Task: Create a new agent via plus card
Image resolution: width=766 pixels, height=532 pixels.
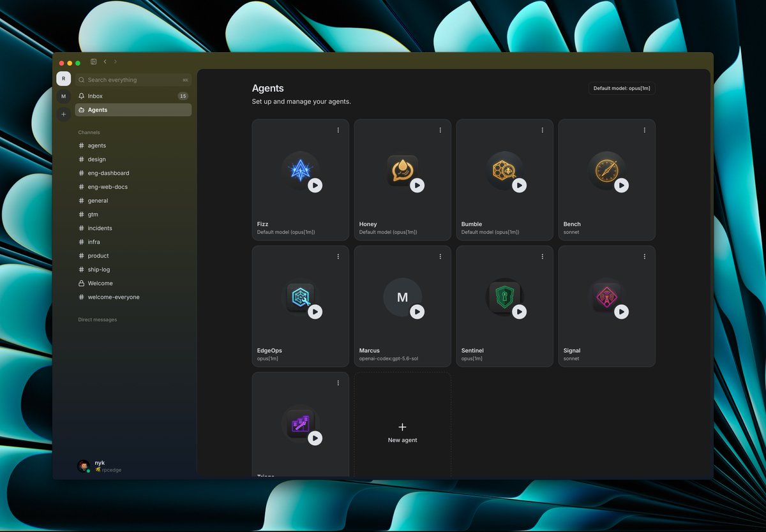Action: (402, 432)
